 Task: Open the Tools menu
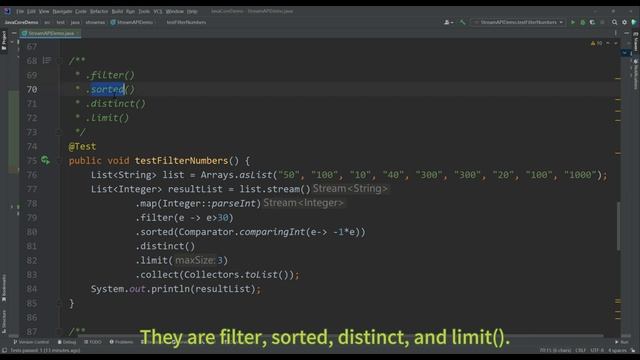[x=144, y=11]
